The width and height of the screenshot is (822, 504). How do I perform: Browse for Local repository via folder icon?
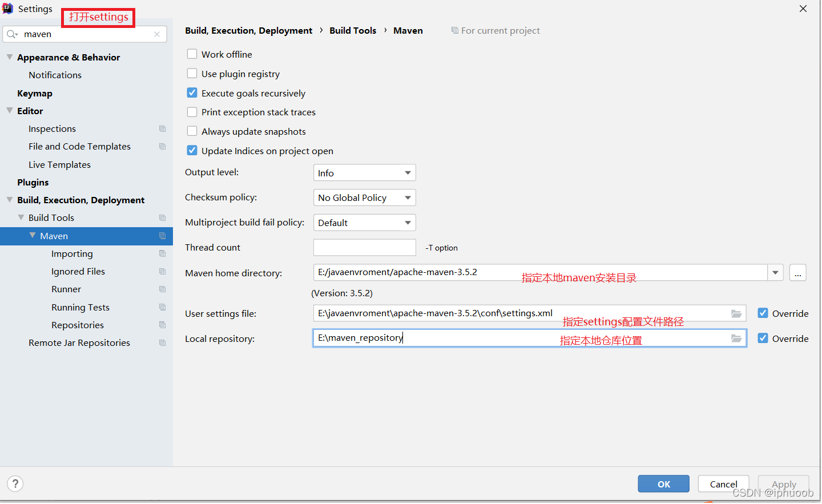coord(736,338)
